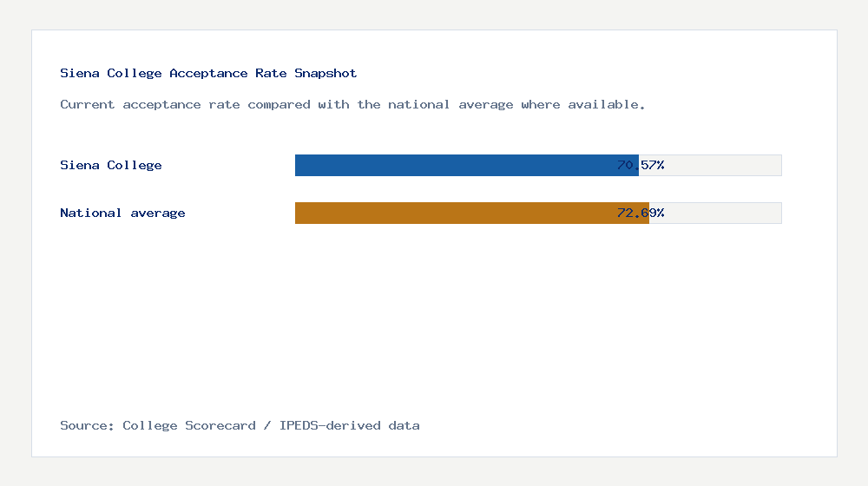
Task: Click the 72.69% value label
Action: (641, 213)
